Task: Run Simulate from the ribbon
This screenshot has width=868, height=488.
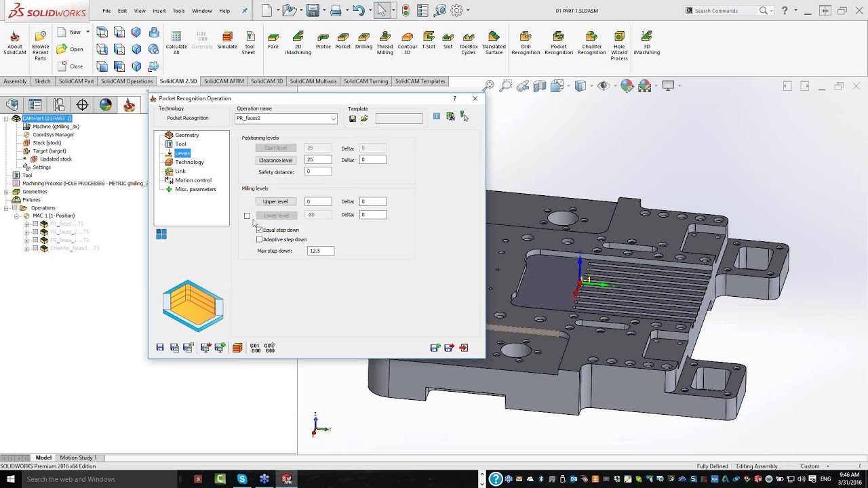Action: [227, 41]
